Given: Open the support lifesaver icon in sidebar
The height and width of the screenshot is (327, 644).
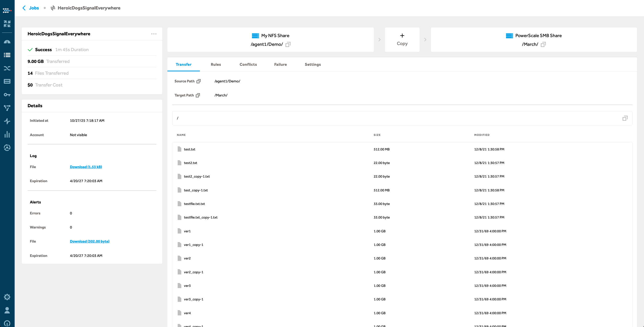Looking at the screenshot, I should [7, 323].
